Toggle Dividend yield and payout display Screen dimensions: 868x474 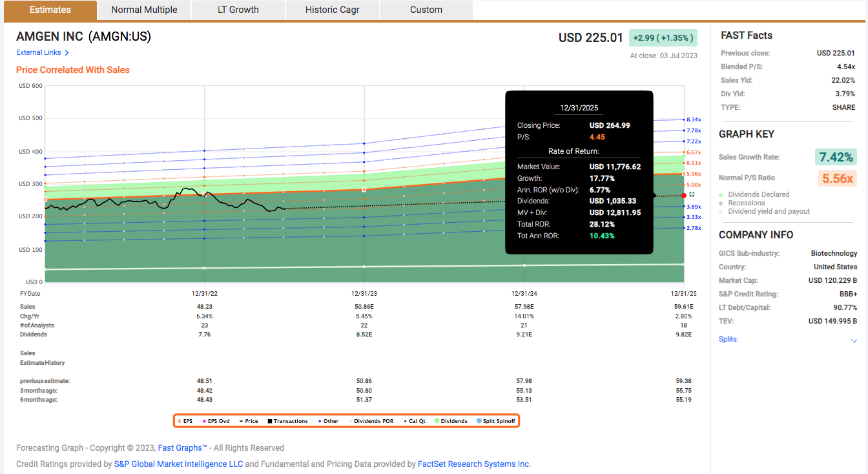768,211
